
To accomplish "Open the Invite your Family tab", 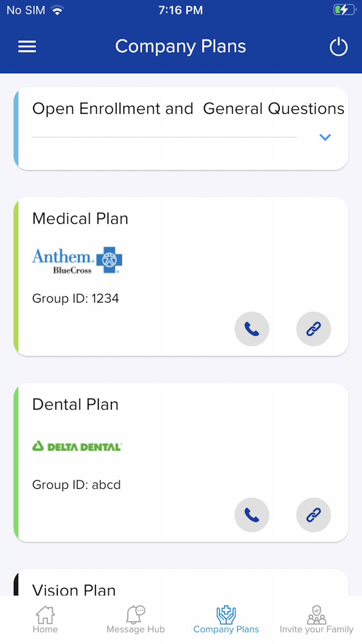I will click(316, 620).
